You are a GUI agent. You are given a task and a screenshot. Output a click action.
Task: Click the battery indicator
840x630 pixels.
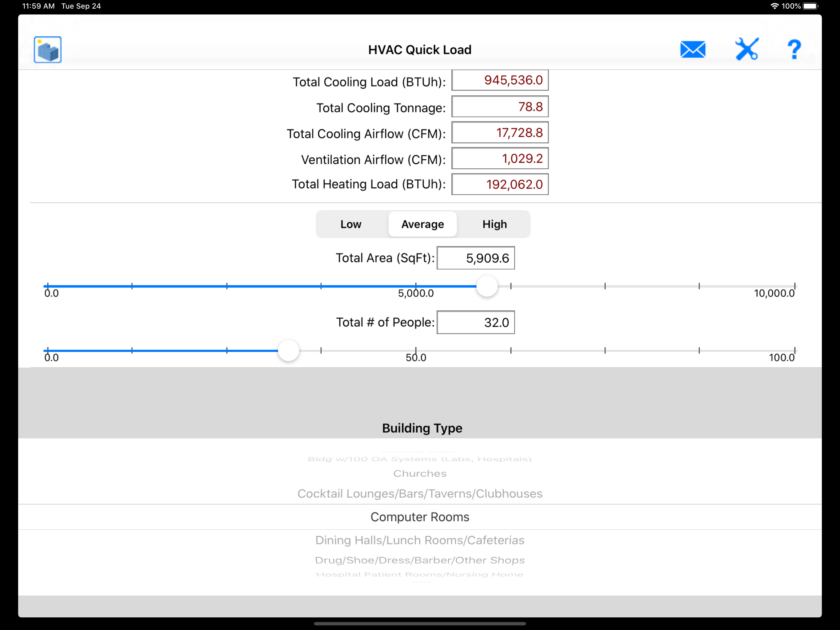(811, 6)
